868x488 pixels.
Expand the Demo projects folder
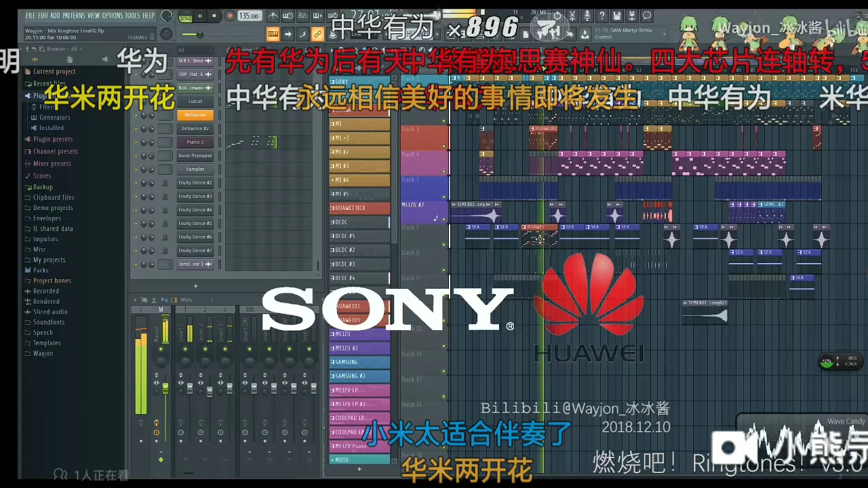tap(49, 208)
